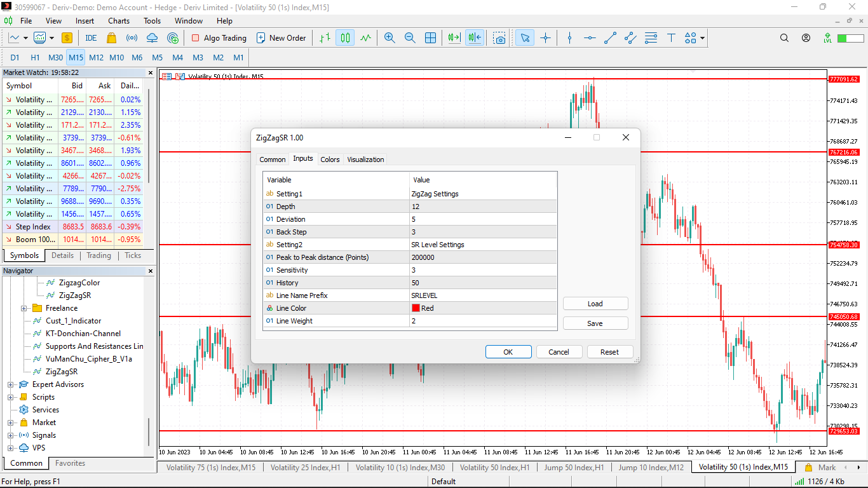Select the Fibonacci retracement tool

coord(651,38)
